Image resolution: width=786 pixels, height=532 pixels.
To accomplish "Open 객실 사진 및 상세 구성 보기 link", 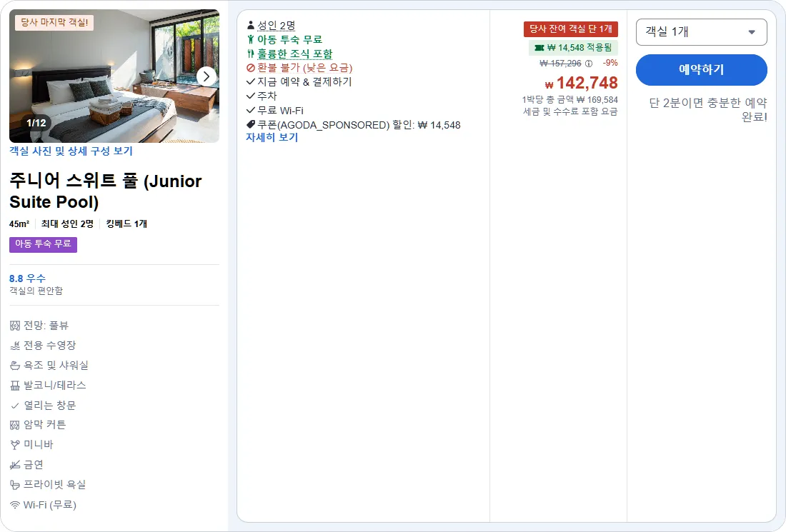I will point(71,151).
